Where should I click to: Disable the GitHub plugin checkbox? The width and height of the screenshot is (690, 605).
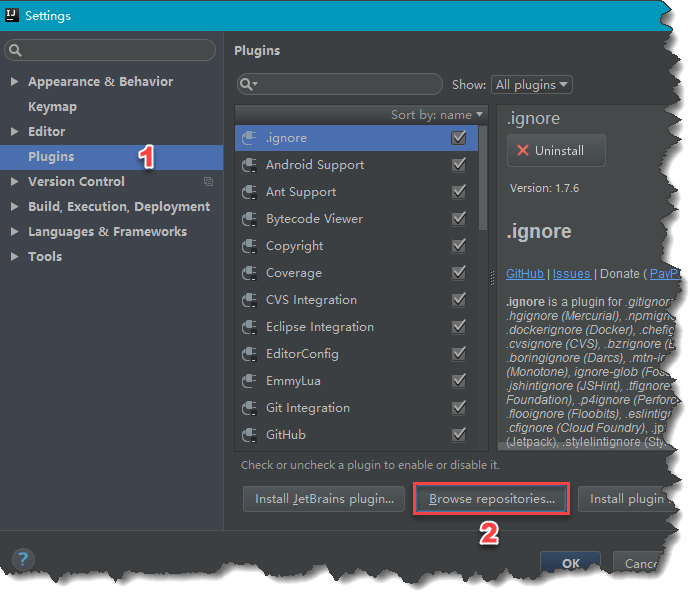tap(459, 435)
